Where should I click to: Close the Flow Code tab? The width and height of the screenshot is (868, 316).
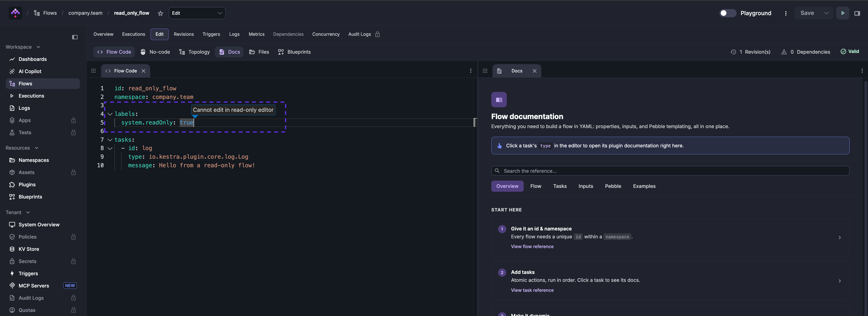tap(144, 71)
